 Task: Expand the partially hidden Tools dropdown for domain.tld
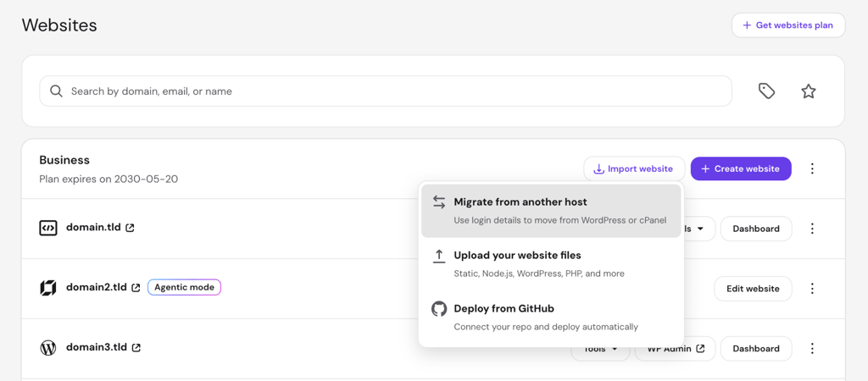tap(699, 229)
